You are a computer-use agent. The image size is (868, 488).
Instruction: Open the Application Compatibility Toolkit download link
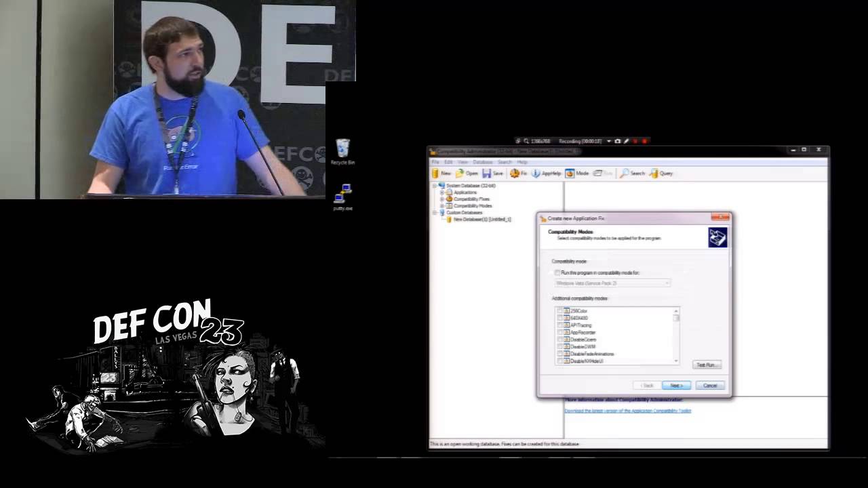click(628, 411)
